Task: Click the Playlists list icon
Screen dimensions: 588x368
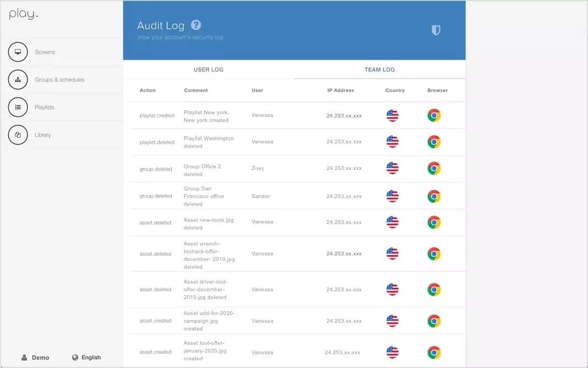Action: click(x=18, y=107)
